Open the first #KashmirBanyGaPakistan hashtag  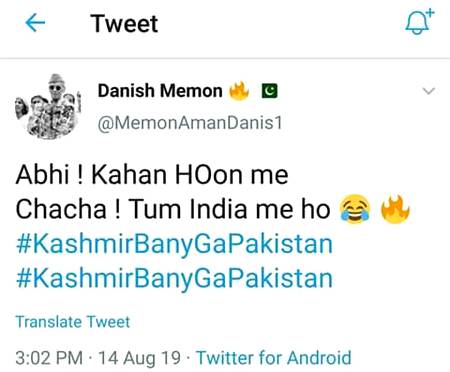click(x=174, y=244)
